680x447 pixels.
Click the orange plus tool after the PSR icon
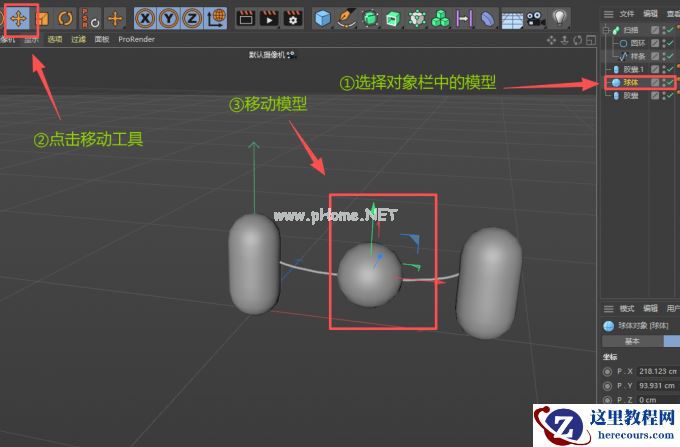(x=115, y=19)
